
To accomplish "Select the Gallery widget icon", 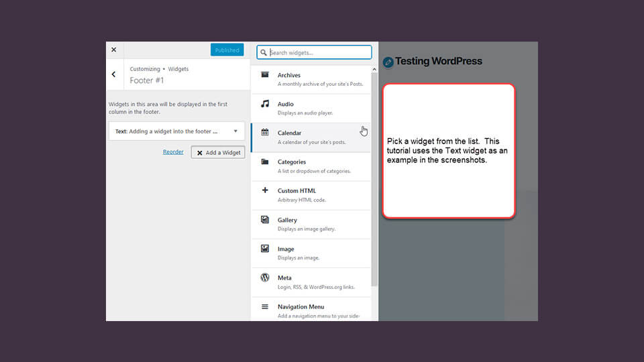I will tap(265, 219).
